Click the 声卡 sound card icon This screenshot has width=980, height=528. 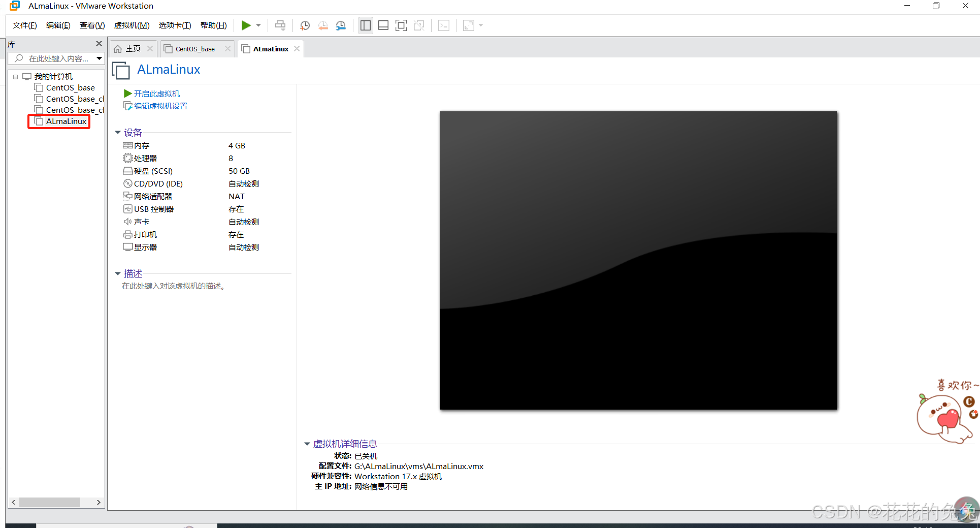128,222
